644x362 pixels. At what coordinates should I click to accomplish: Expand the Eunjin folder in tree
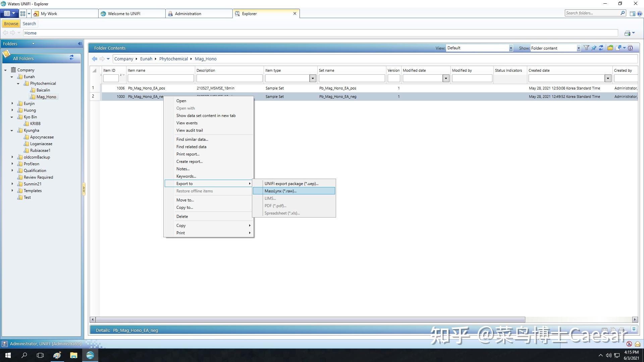point(12,104)
